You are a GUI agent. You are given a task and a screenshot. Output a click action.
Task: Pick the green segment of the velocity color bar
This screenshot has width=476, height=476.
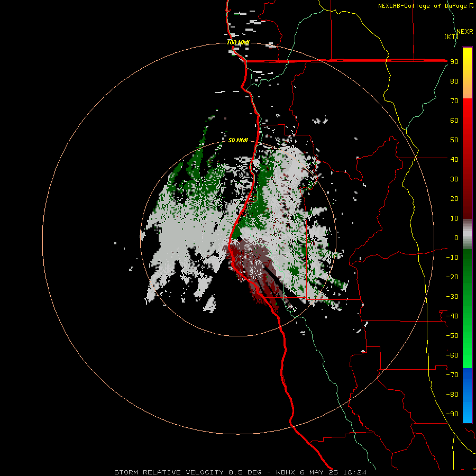click(x=467, y=309)
